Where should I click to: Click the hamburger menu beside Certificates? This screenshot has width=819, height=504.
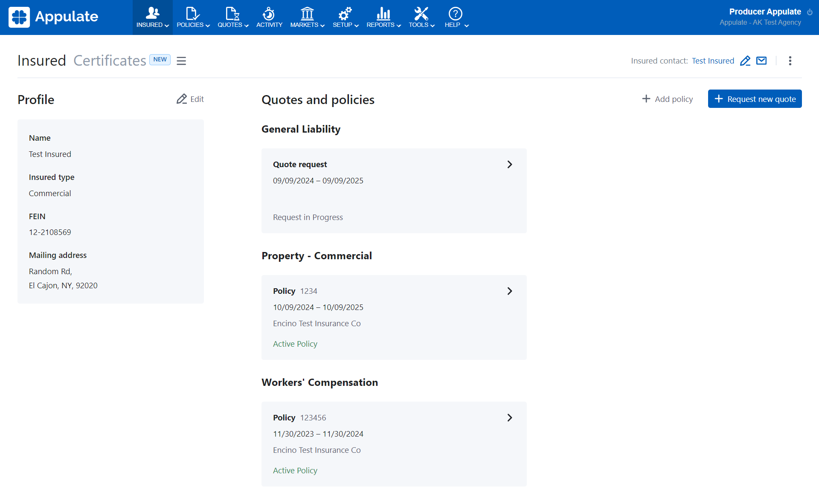[181, 61]
